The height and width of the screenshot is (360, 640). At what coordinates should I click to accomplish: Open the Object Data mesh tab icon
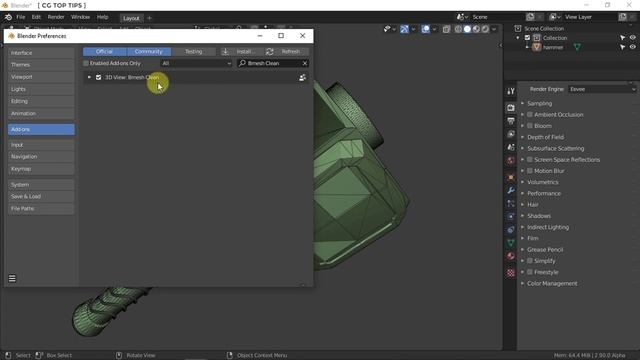(511, 243)
